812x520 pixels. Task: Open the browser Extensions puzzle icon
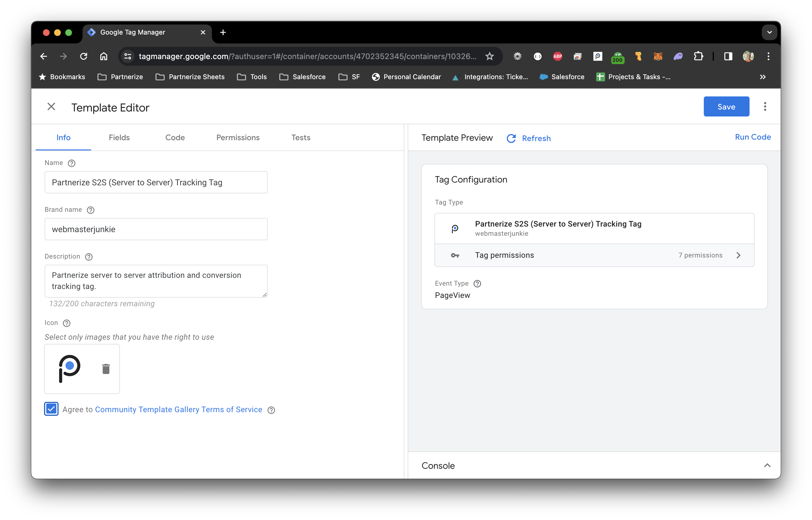(x=698, y=56)
